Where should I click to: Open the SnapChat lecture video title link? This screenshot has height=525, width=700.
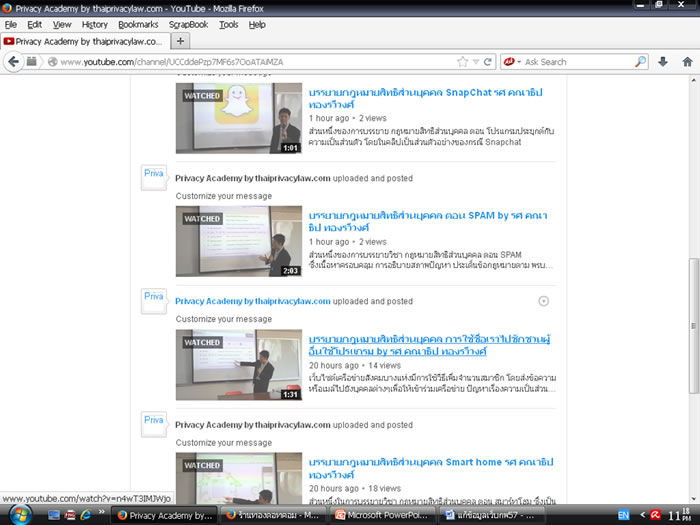pos(425,98)
